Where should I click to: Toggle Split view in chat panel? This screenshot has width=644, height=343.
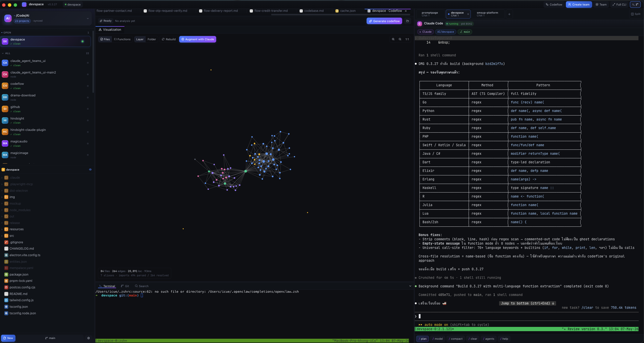636,14
